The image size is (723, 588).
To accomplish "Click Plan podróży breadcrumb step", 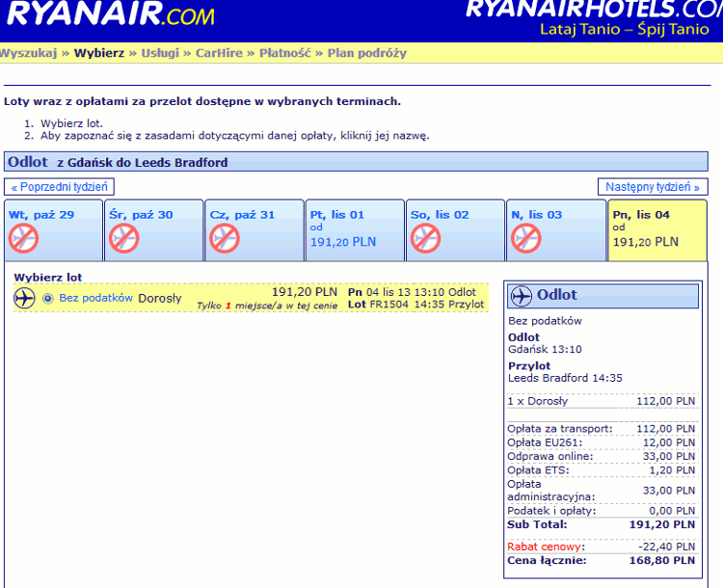I will 367,53.
